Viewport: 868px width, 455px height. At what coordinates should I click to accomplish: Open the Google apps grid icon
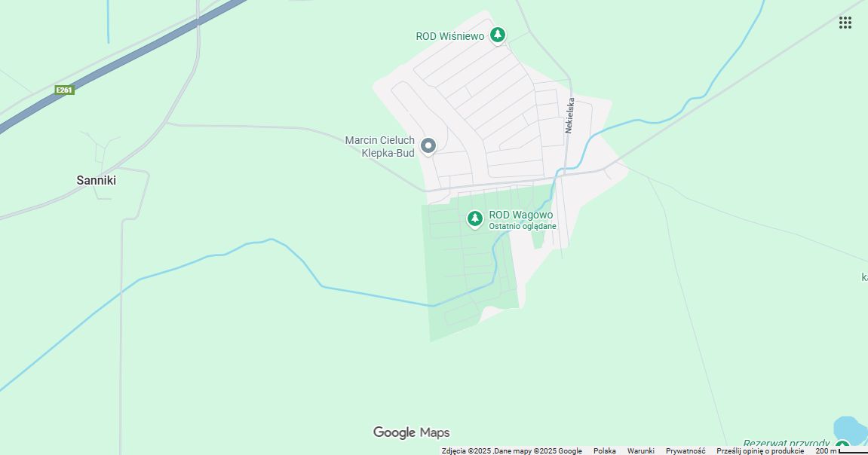tap(845, 23)
